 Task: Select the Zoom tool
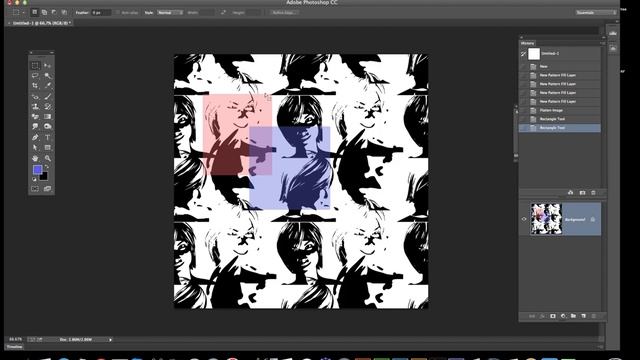click(x=48, y=158)
